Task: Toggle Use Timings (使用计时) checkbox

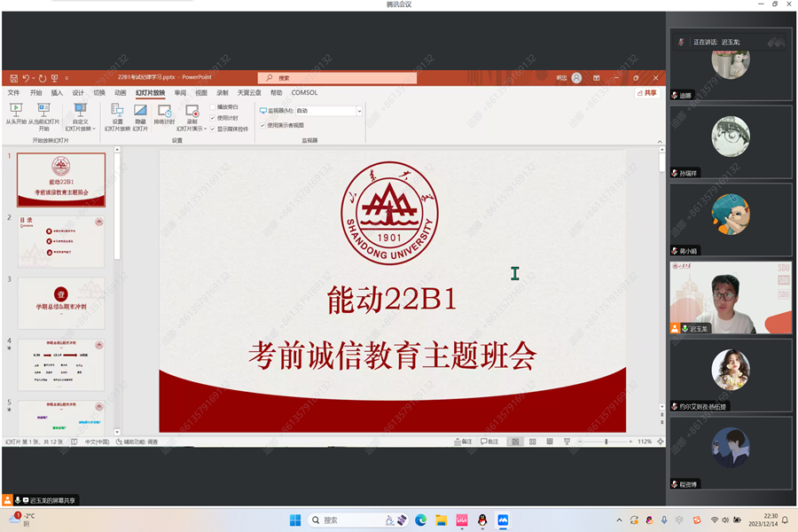Action: tap(213, 118)
